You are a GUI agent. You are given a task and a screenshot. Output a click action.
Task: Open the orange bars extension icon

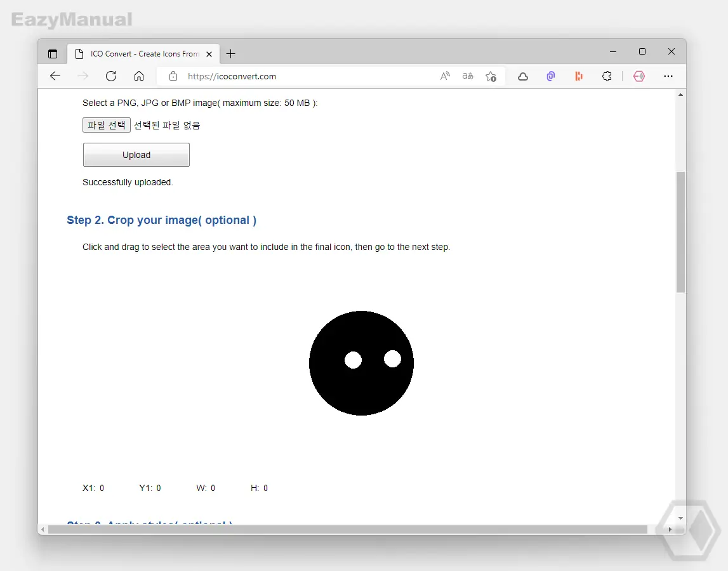coord(578,76)
